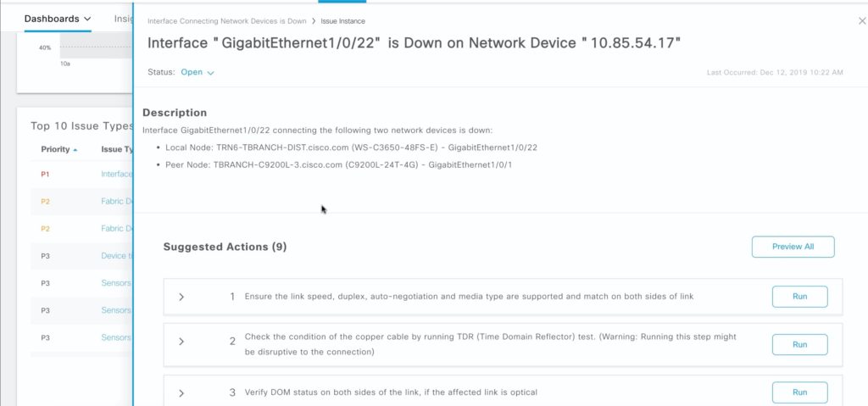Open the Dashboards dropdown menu
Screen dimensions: 868x406
tap(58, 19)
